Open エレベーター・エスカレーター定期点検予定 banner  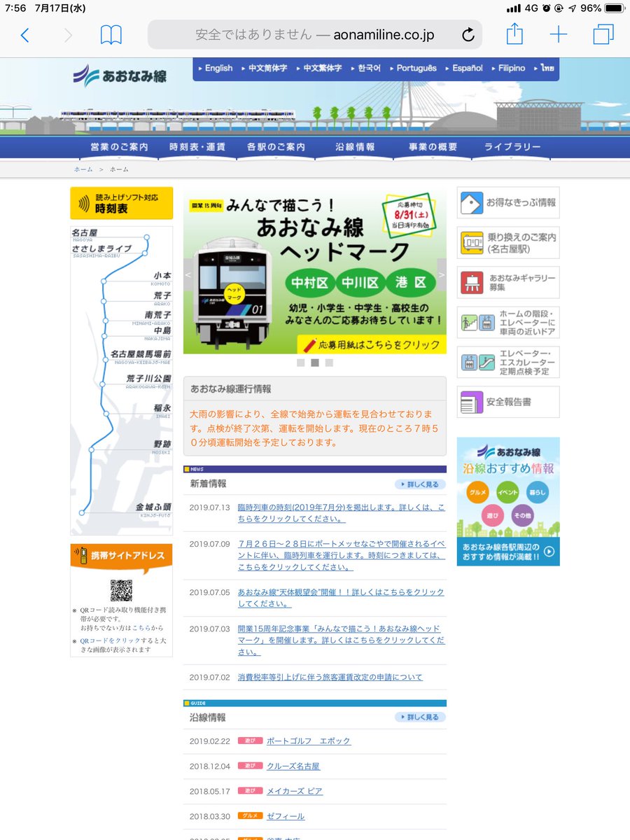coord(508,363)
